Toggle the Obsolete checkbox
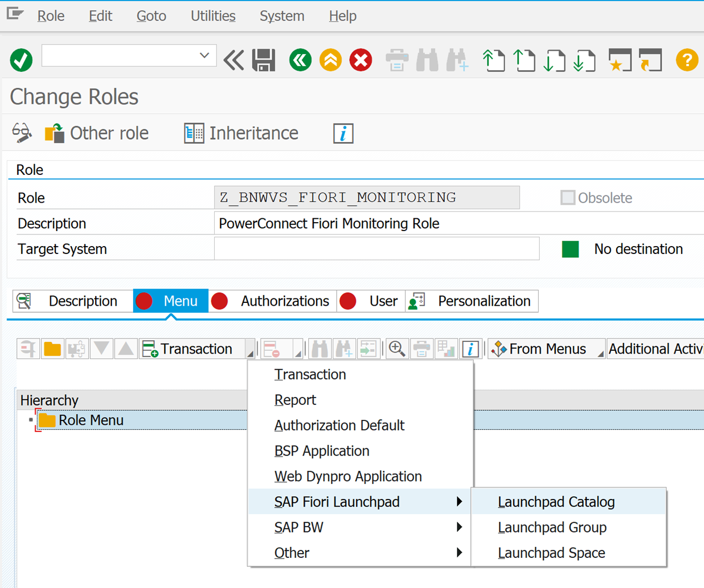The image size is (704, 588). coord(567,198)
